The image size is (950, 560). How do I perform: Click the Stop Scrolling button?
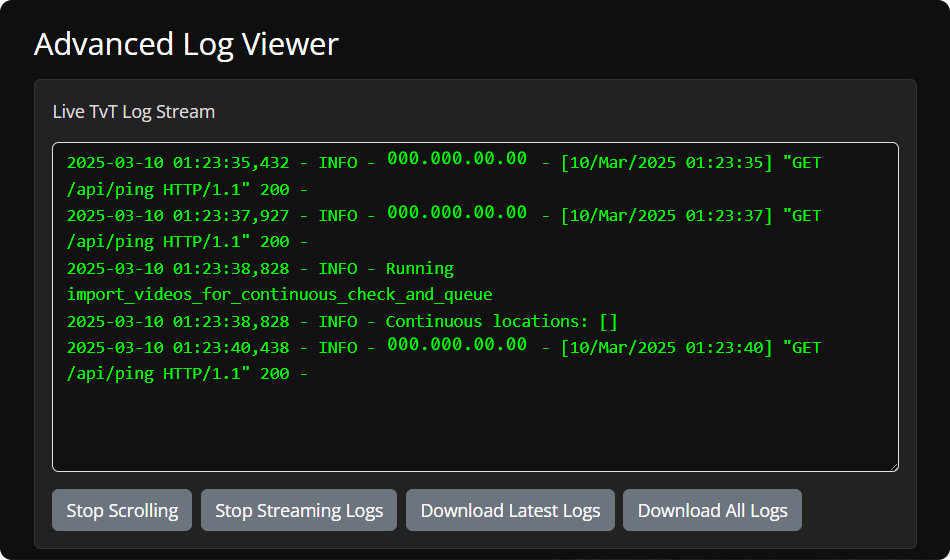click(x=122, y=510)
